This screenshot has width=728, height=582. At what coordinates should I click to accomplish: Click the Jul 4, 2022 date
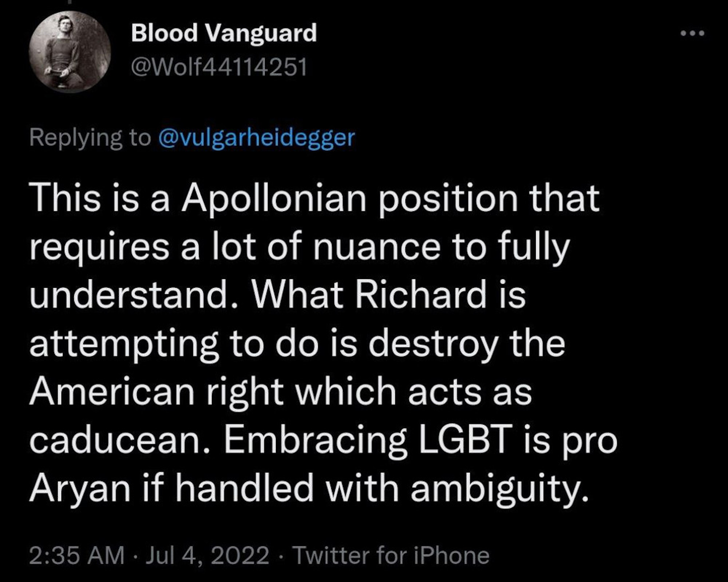[x=207, y=555]
